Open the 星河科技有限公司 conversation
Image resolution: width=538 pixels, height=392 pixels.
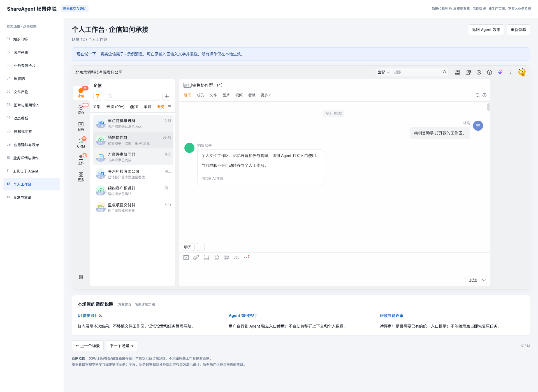pos(133,174)
